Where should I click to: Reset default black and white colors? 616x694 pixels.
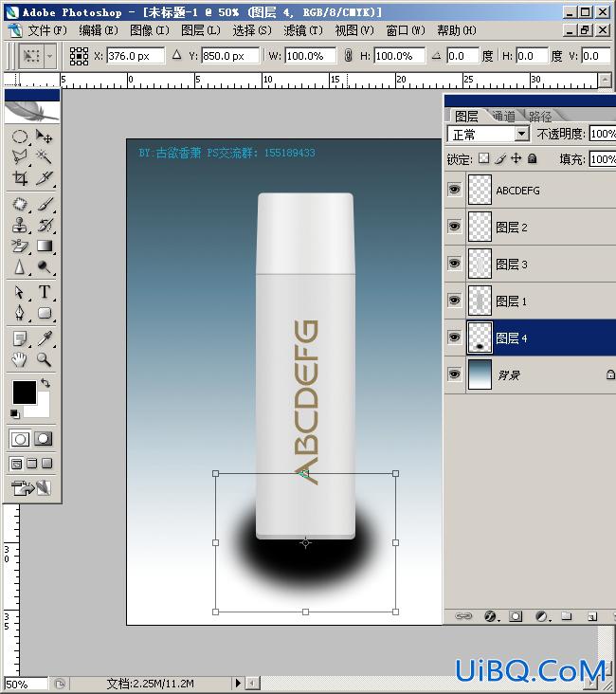14,413
